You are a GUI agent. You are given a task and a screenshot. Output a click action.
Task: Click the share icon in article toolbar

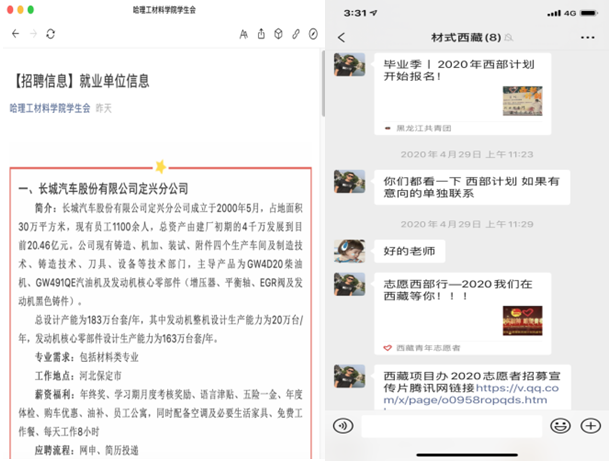click(261, 34)
